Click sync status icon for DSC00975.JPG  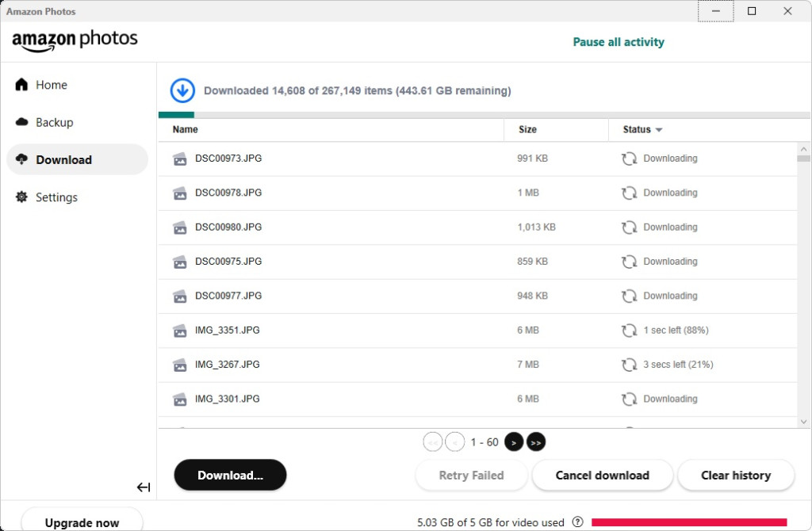click(x=629, y=262)
